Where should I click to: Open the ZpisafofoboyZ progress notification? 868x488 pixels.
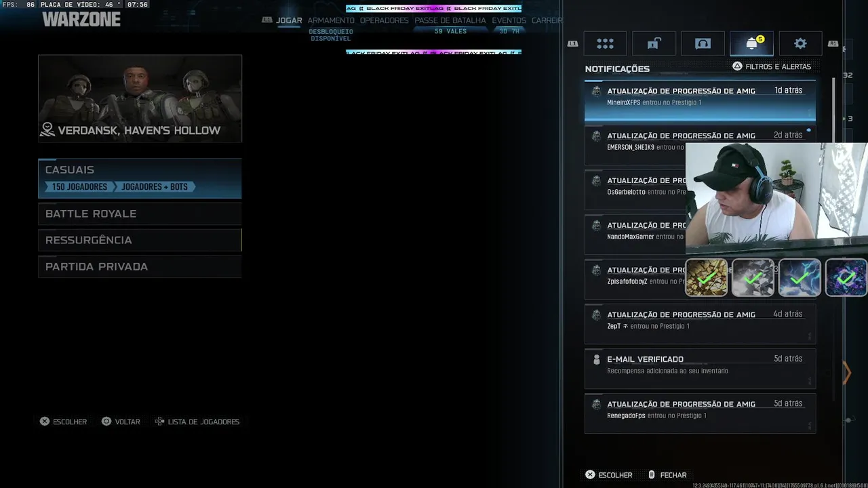(635, 279)
